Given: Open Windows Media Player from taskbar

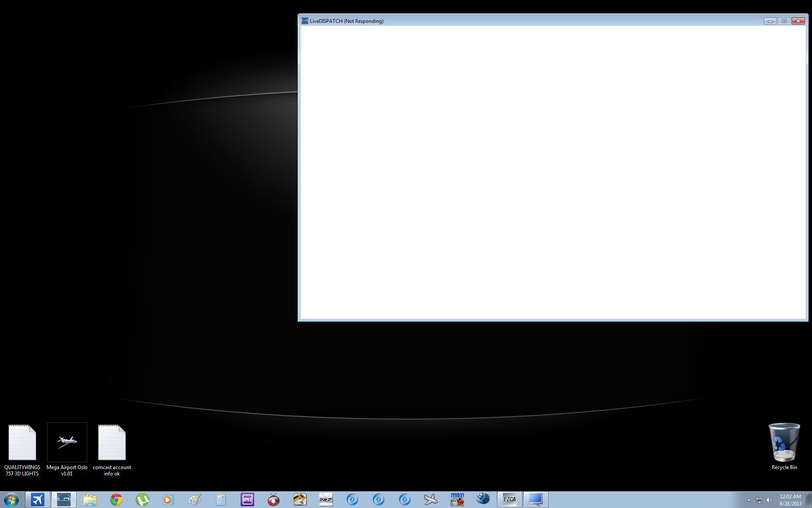Looking at the screenshot, I should click(168, 500).
